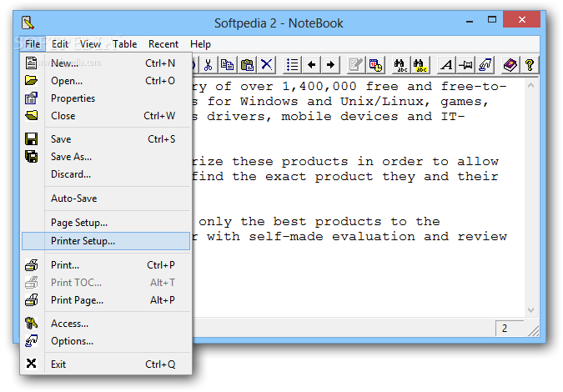
Task: Click the word 'Windows' in the note text
Action: [x=269, y=102]
